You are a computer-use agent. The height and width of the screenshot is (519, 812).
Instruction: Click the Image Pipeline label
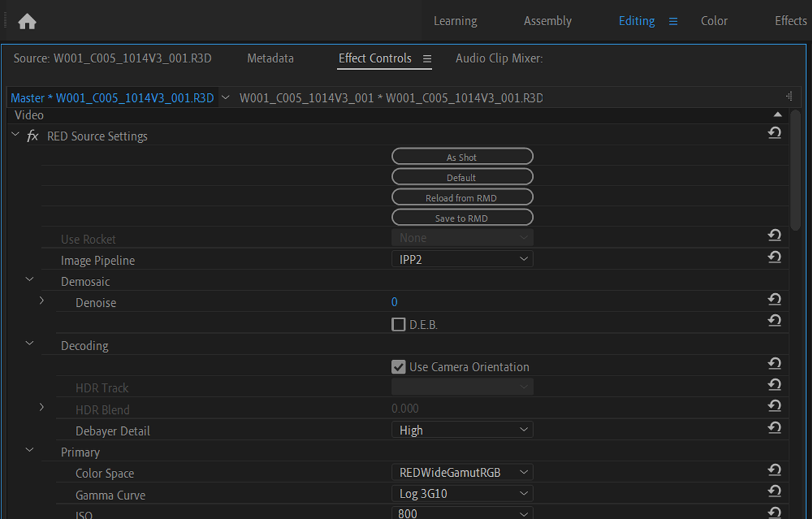tap(98, 260)
